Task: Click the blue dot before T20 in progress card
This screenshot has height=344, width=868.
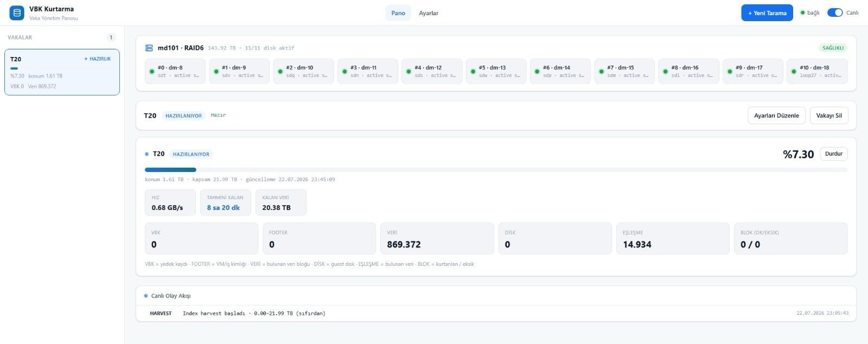Action: 146,154
